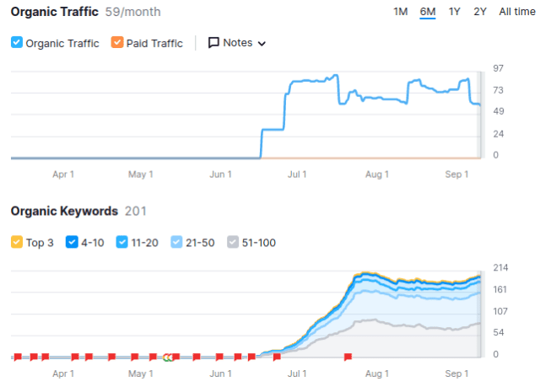The image size is (540, 392).
Task: Toggle the Paid Traffic checkbox
Action: coord(117,43)
